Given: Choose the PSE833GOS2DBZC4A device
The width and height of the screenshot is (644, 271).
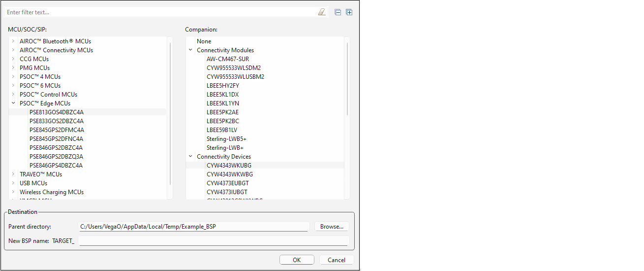Looking at the screenshot, I should point(56,121).
